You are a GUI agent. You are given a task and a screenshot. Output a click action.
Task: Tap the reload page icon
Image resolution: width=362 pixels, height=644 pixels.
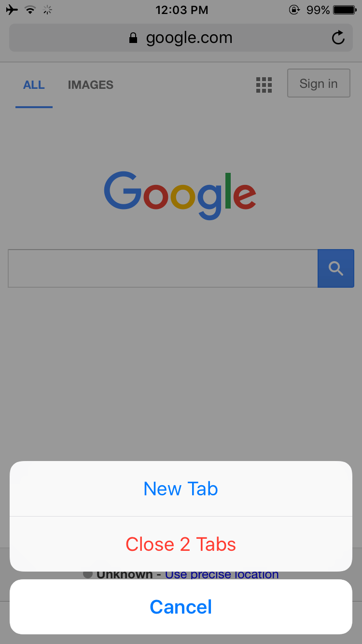(338, 38)
